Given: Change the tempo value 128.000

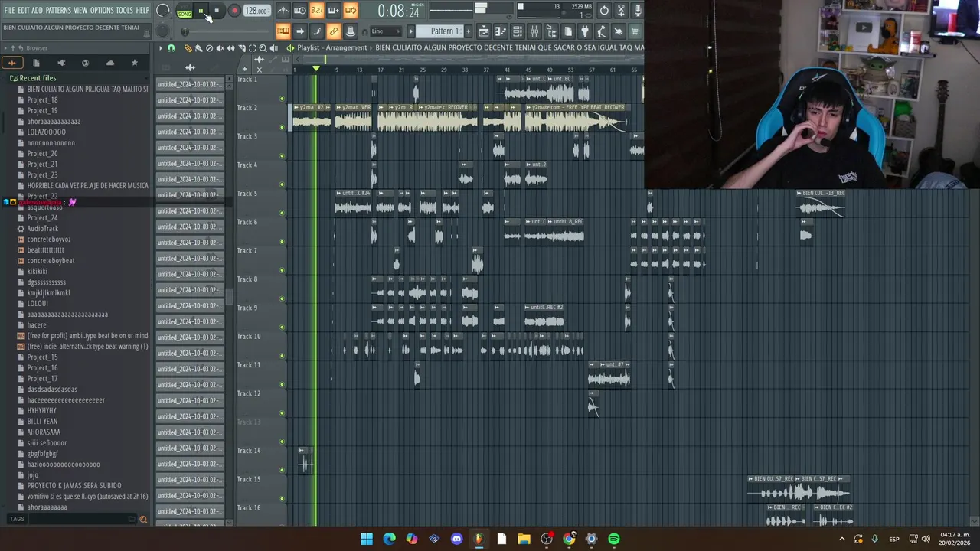Looking at the screenshot, I should point(257,11).
